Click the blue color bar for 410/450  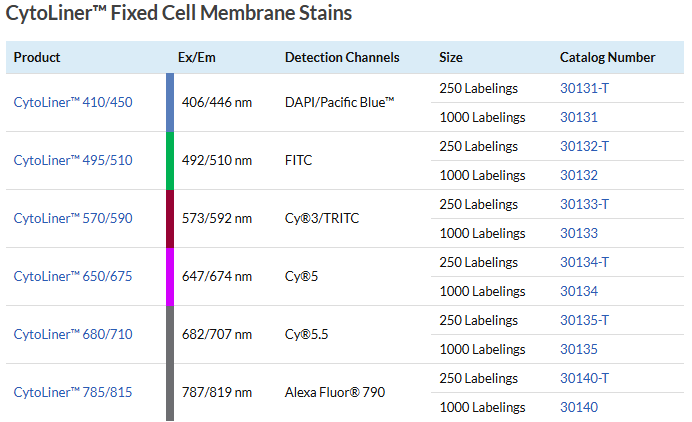(x=170, y=102)
